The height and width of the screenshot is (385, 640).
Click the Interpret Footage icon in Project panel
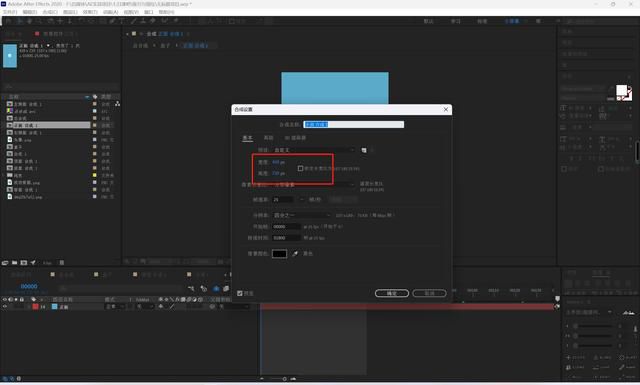(x=5, y=263)
